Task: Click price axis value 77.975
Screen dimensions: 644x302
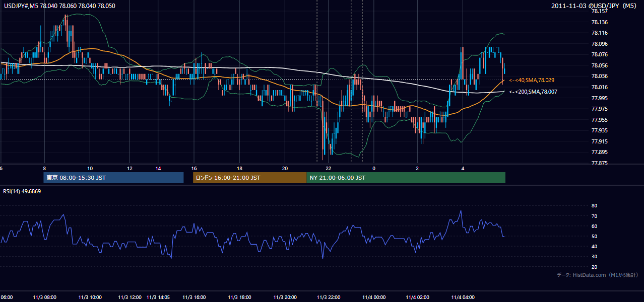Action: coord(599,109)
